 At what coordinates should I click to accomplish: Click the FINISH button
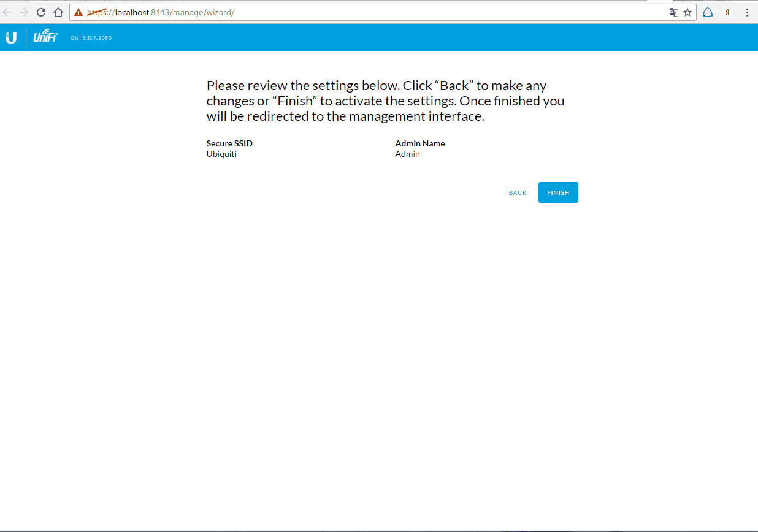pyautogui.click(x=558, y=192)
